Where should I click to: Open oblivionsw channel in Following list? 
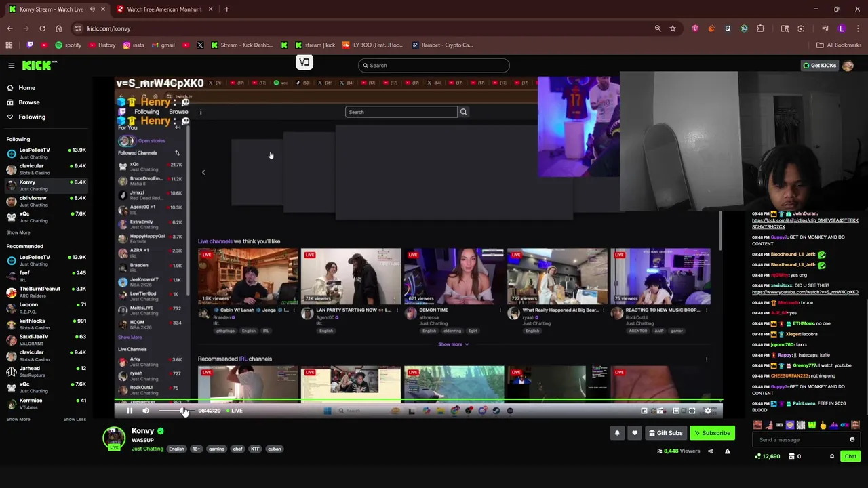point(46,201)
